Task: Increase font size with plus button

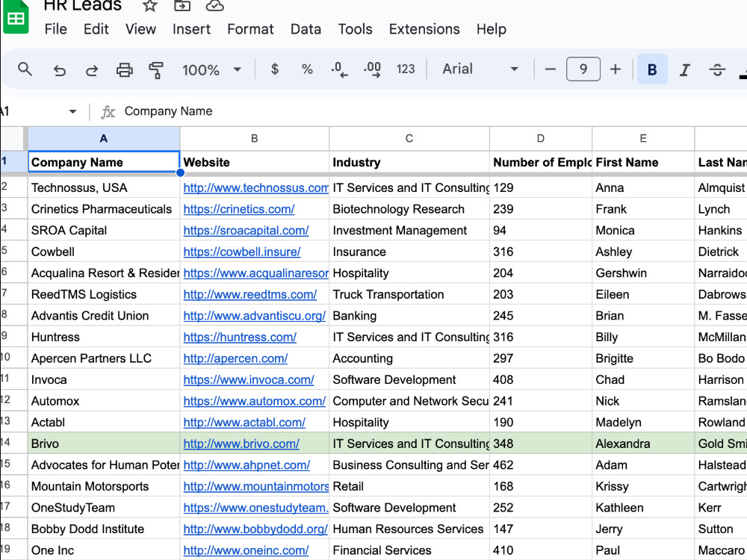Action: [x=615, y=69]
